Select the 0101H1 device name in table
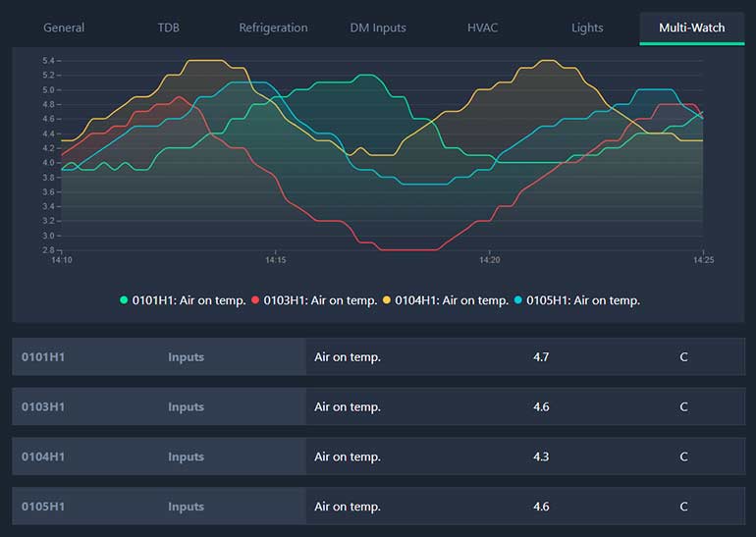756x537 pixels. (43, 357)
